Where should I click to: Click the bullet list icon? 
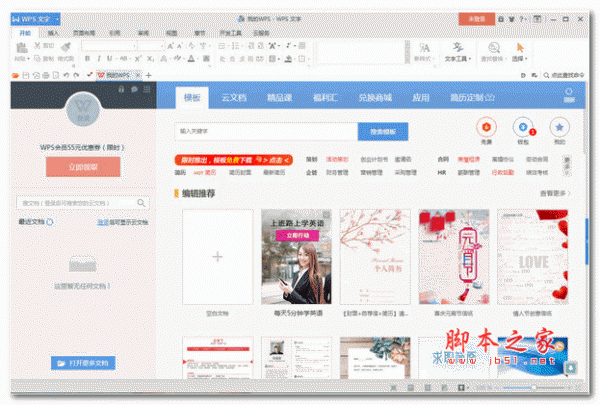click(222, 46)
